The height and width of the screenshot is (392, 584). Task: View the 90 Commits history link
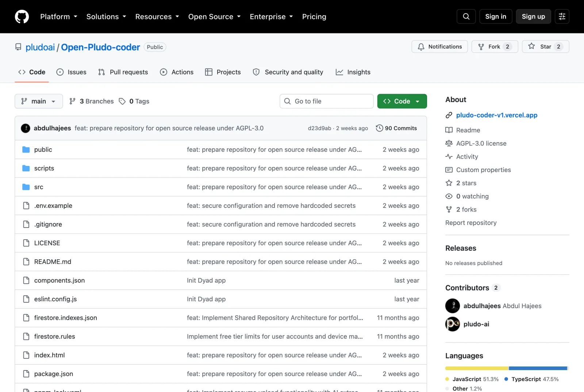click(x=396, y=128)
